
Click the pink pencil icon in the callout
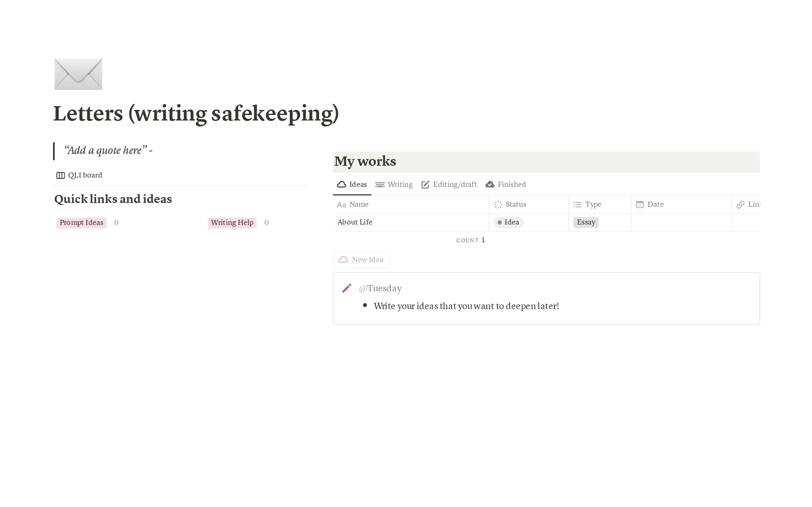point(347,288)
